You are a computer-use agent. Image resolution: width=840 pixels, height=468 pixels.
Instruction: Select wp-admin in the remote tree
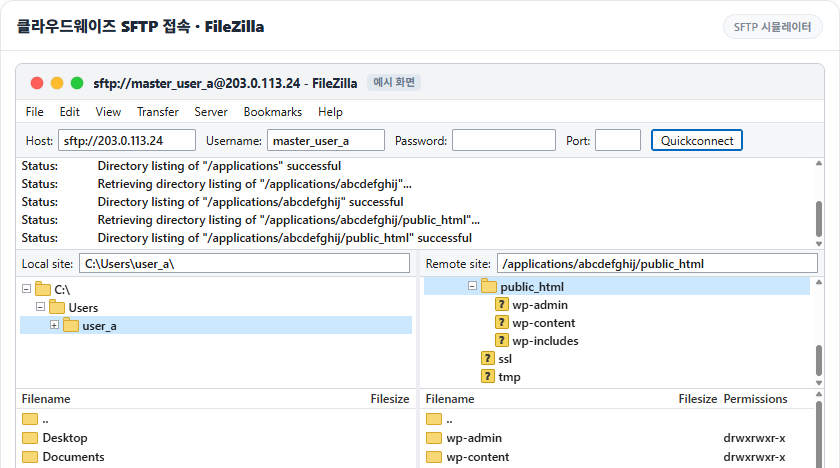[540, 305]
